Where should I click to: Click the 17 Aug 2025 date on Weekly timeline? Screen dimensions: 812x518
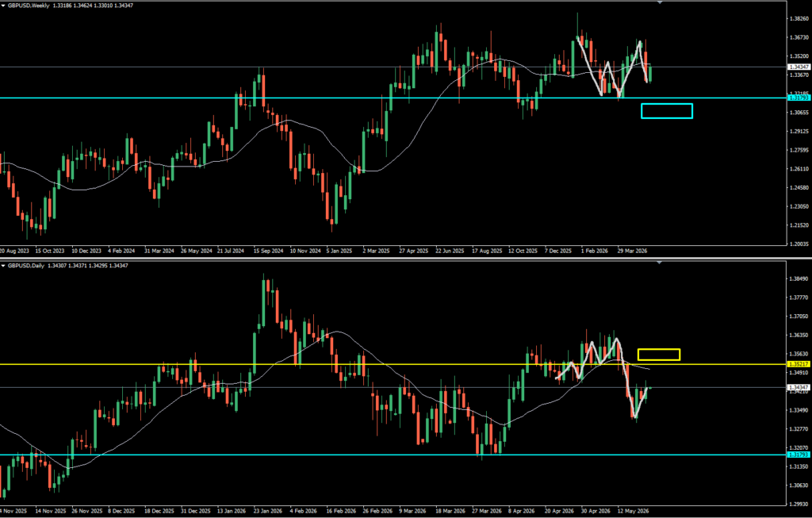(x=488, y=251)
